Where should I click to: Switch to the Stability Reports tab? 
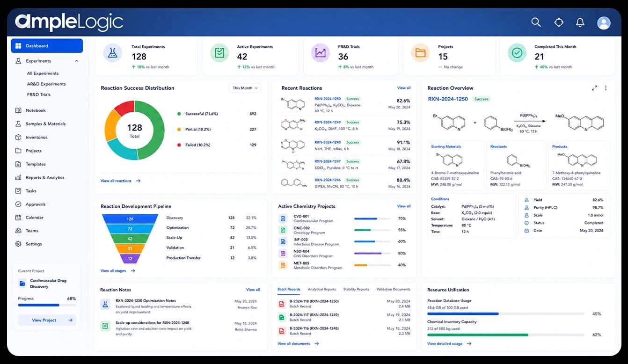coord(356,290)
